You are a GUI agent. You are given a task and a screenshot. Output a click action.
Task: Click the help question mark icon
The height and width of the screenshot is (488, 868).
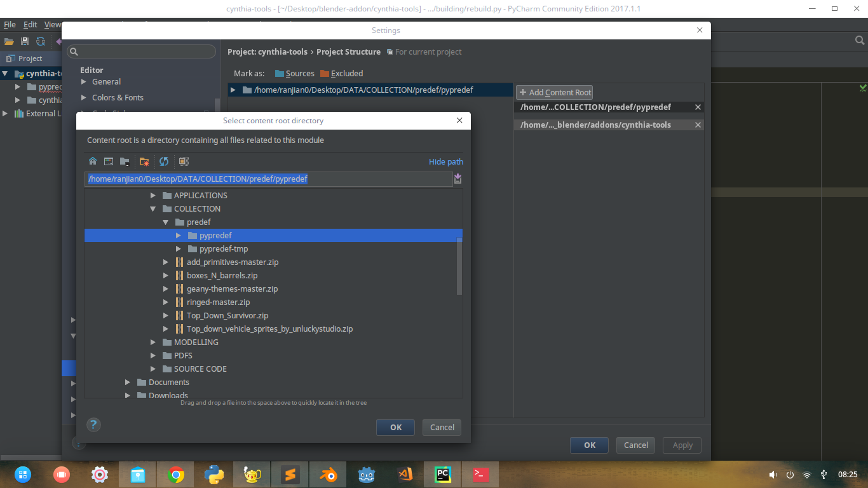[x=93, y=425]
